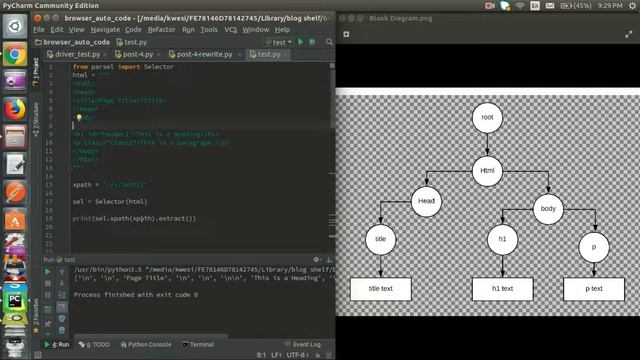Click browser_auto_code in the navigation breadcrumb
The height and width of the screenshot is (360, 640).
(x=73, y=42)
